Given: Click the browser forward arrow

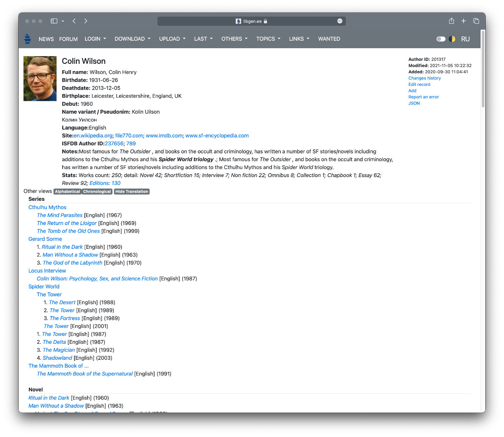Looking at the screenshot, I should pyautogui.click(x=86, y=21).
